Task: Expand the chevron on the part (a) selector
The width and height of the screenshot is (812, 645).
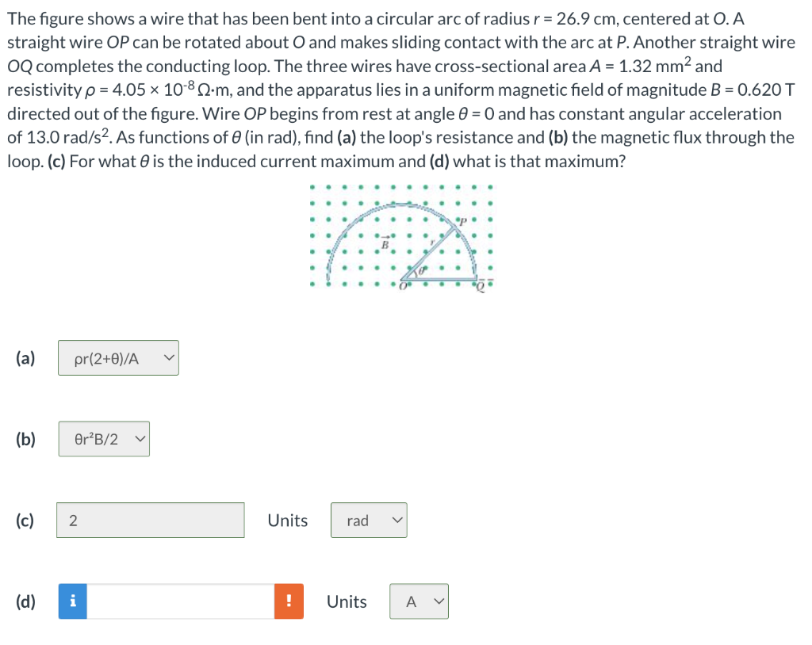Action: click(168, 357)
